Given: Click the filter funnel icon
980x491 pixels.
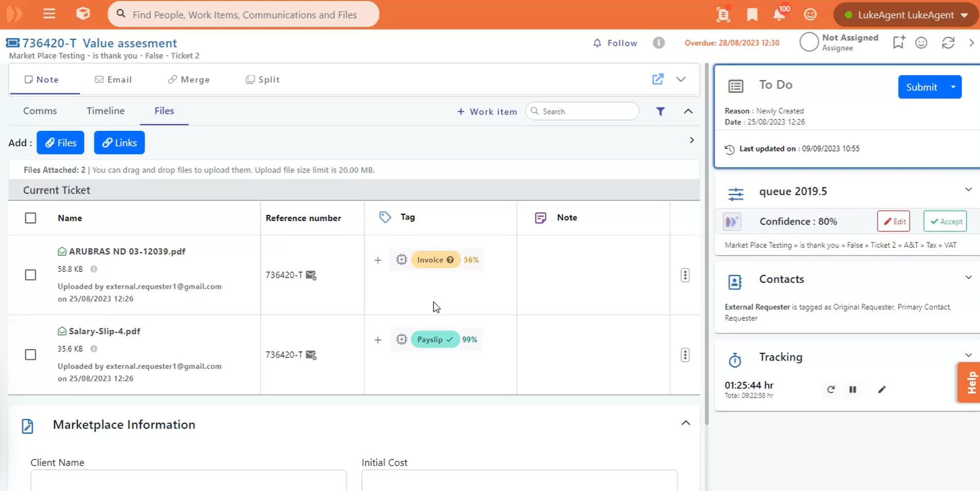Looking at the screenshot, I should [660, 111].
